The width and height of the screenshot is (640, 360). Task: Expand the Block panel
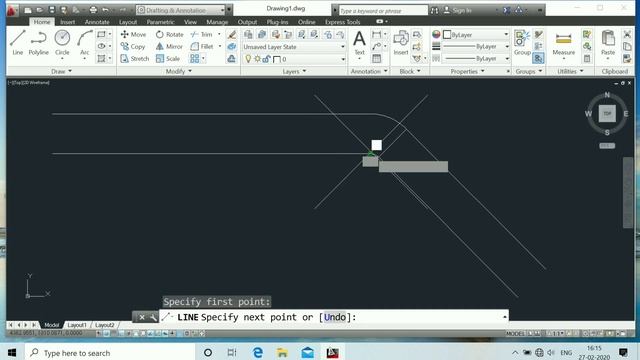(x=410, y=71)
